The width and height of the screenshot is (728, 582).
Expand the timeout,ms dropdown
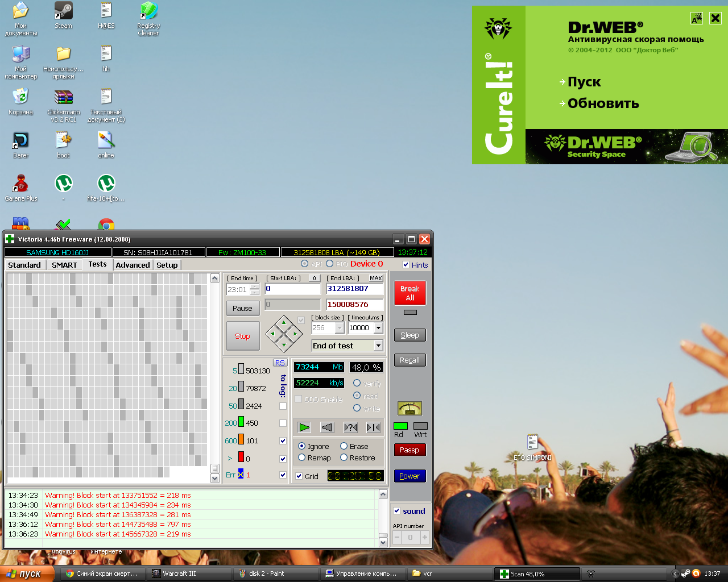(x=378, y=328)
